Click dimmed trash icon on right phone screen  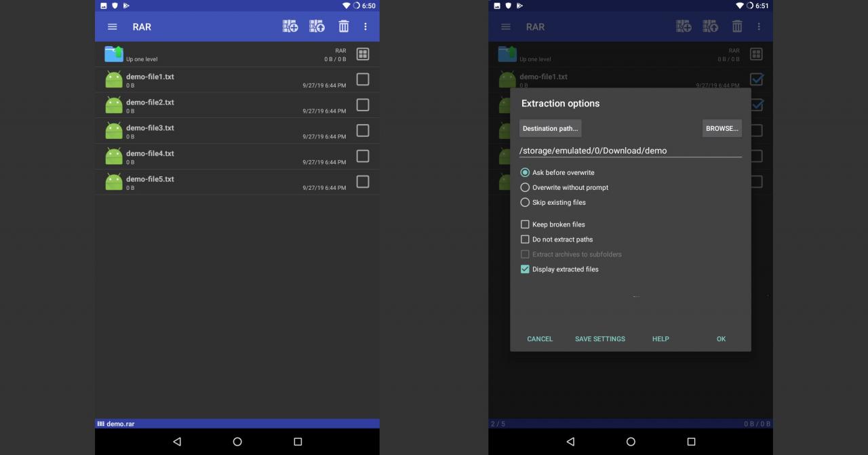click(737, 26)
